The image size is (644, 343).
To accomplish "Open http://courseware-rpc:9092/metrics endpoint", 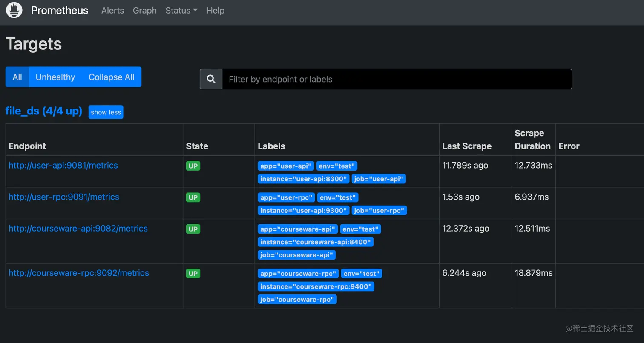I will pos(79,273).
